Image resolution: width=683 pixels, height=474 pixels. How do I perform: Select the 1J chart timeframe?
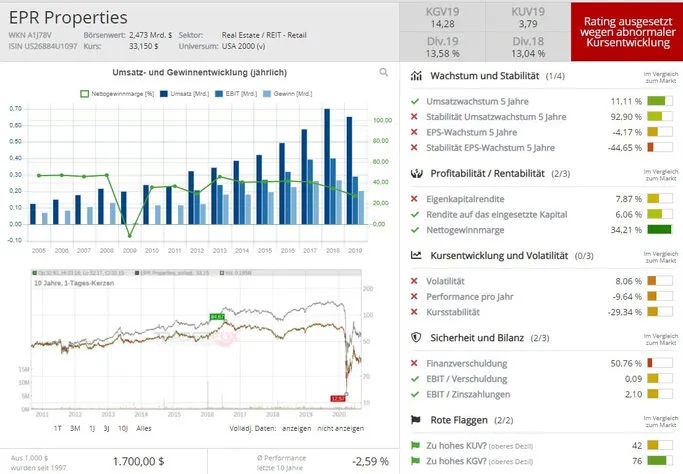point(92,429)
